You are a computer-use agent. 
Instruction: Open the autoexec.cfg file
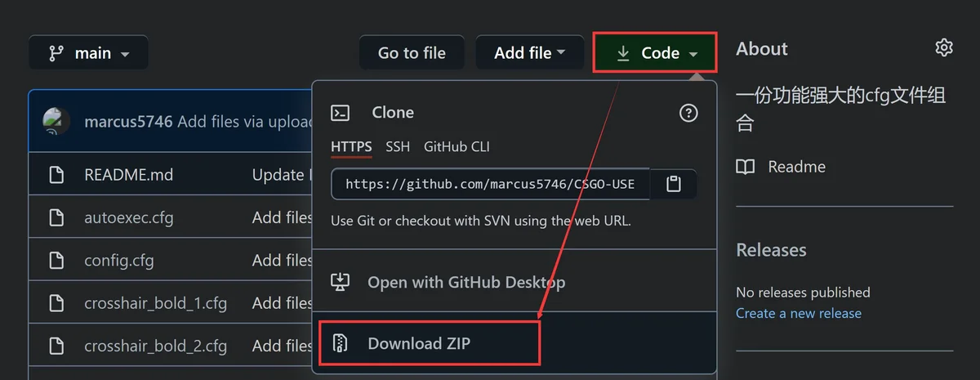[x=129, y=218]
